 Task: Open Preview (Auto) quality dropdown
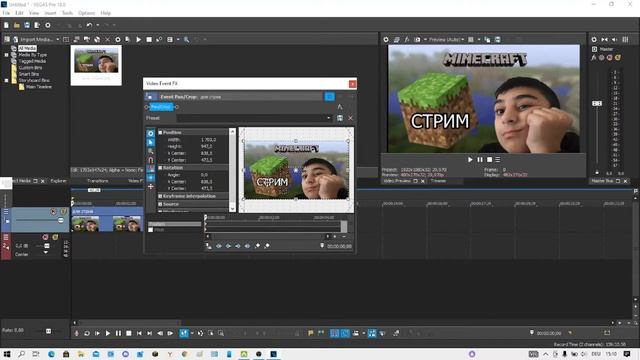pos(446,40)
